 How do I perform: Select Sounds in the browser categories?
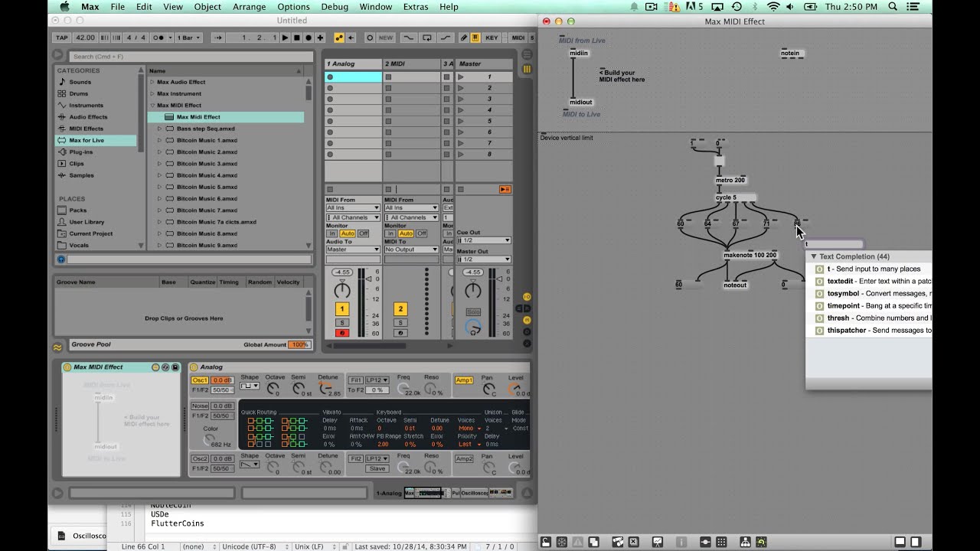pyautogui.click(x=80, y=82)
